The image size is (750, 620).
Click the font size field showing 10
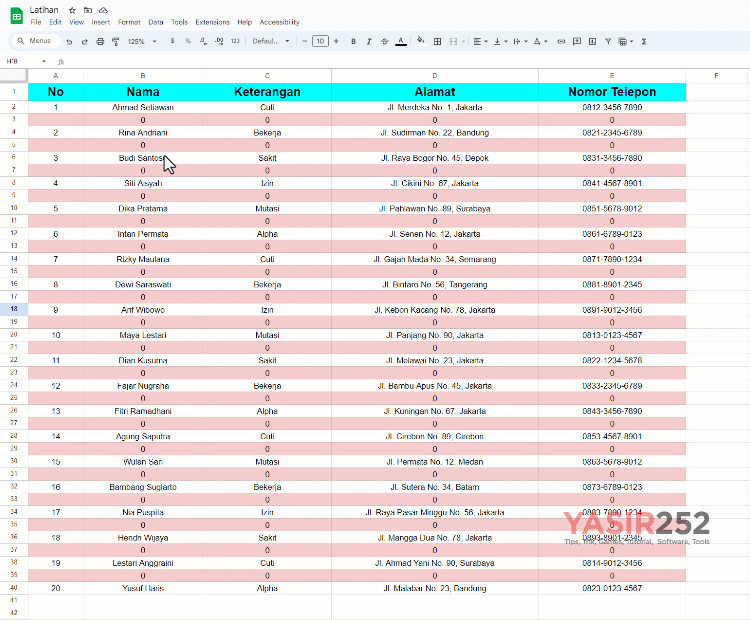tap(320, 41)
